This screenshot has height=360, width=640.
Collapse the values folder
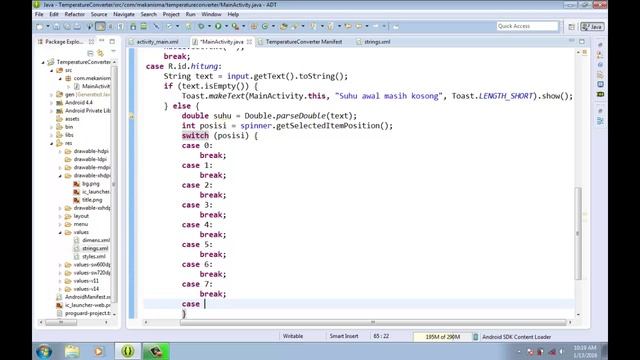tap(60, 233)
